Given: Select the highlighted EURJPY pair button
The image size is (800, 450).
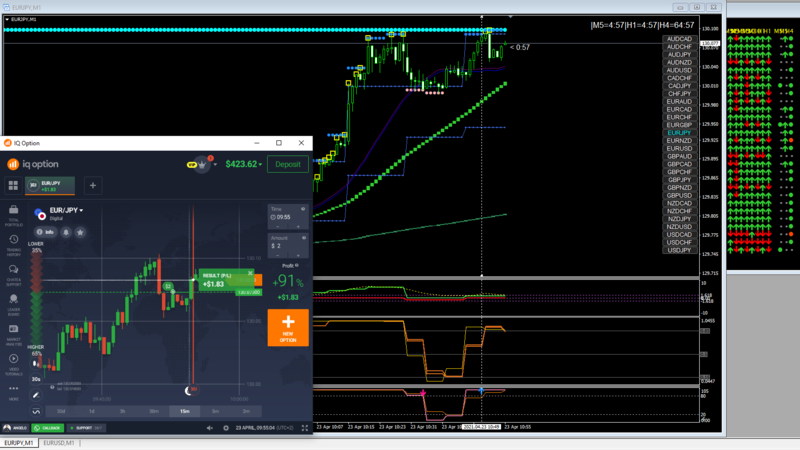Looking at the screenshot, I should coord(679,133).
